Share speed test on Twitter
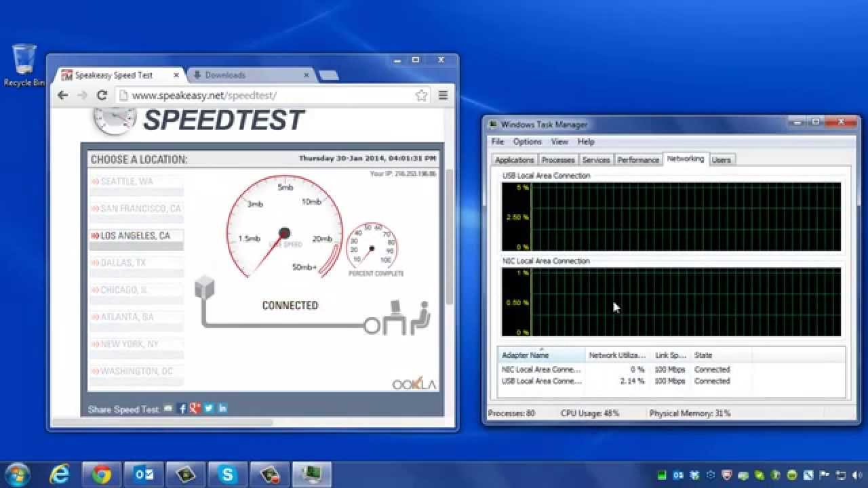Image resolution: width=868 pixels, height=488 pixels. 209,409
